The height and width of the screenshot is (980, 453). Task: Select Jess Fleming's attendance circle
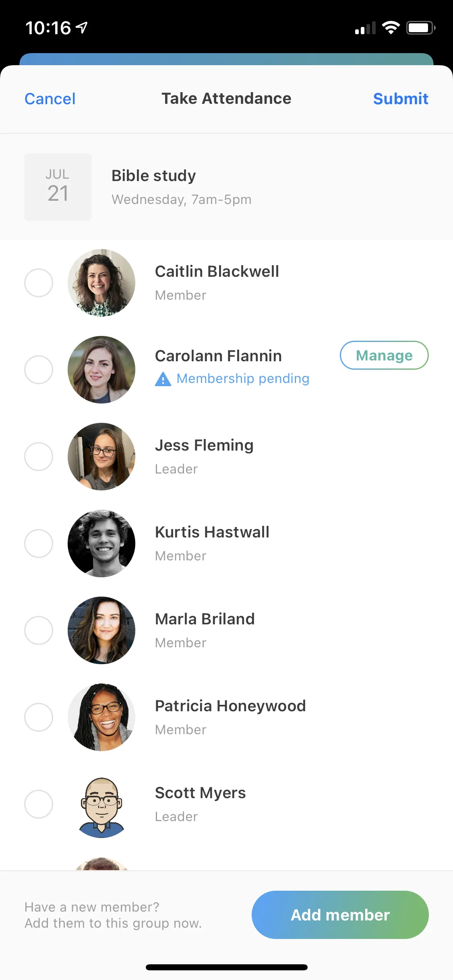pyautogui.click(x=39, y=457)
